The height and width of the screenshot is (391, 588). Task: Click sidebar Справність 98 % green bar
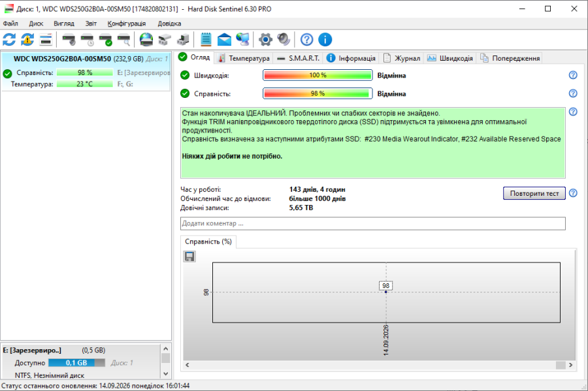(x=85, y=72)
